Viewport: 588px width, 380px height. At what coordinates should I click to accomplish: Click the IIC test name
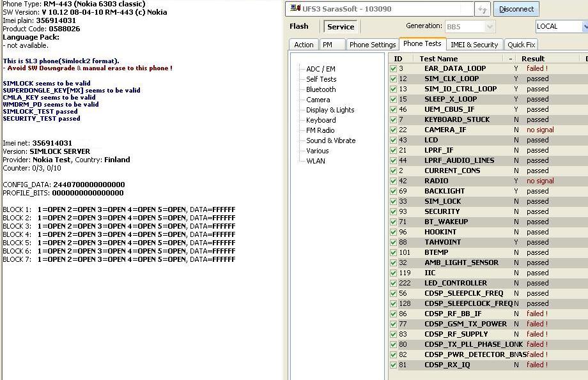point(429,273)
